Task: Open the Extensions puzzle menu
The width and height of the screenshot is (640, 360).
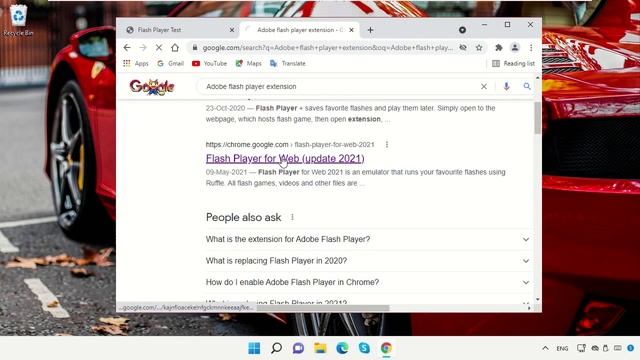Action: 498,48
